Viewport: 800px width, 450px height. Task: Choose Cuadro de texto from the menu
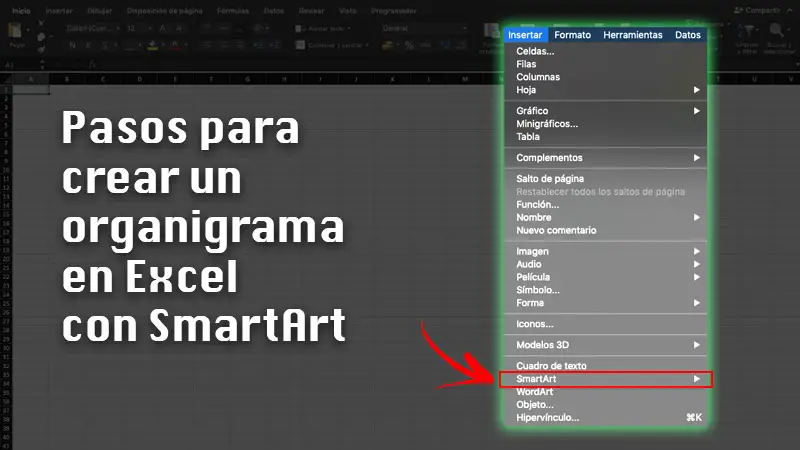(x=552, y=366)
